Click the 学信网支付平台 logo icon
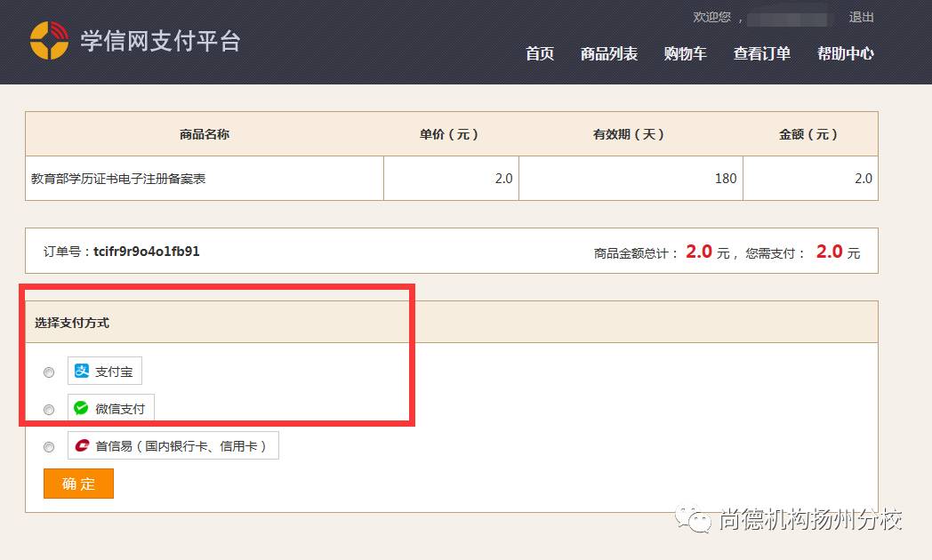932x560 pixels. pyautogui.click(x=49, y=40)
